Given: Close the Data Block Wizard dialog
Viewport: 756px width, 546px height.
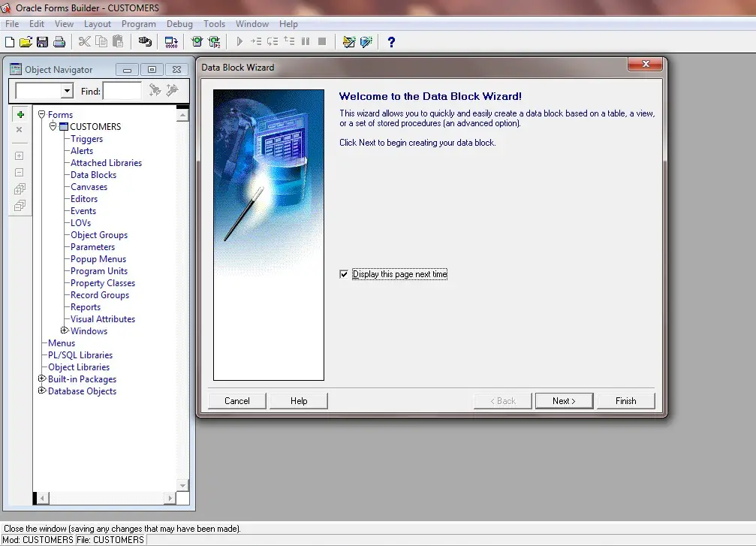Looking at the screenshot, I should coord(646,64).
